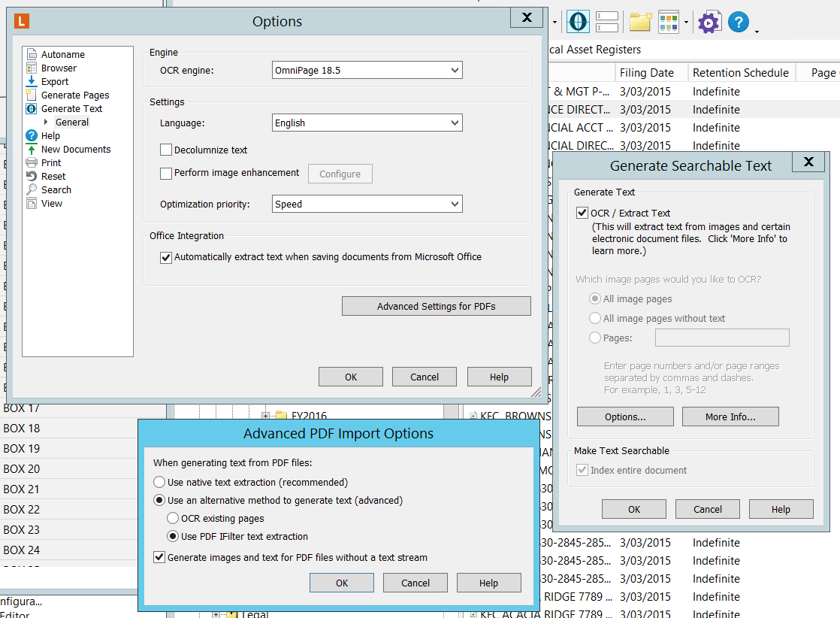Click the Filing Date column header

[x=646, y=73]
